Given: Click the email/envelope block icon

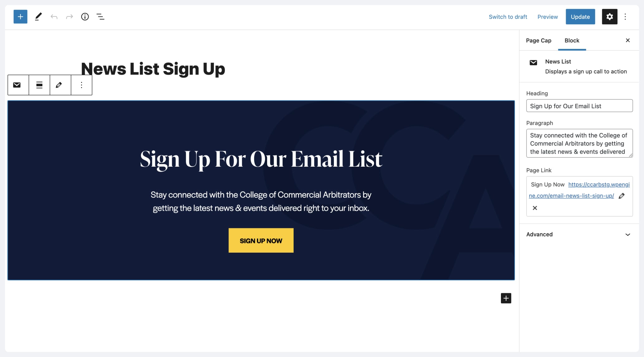Looking at the screenshot, I should coord(17,85).
